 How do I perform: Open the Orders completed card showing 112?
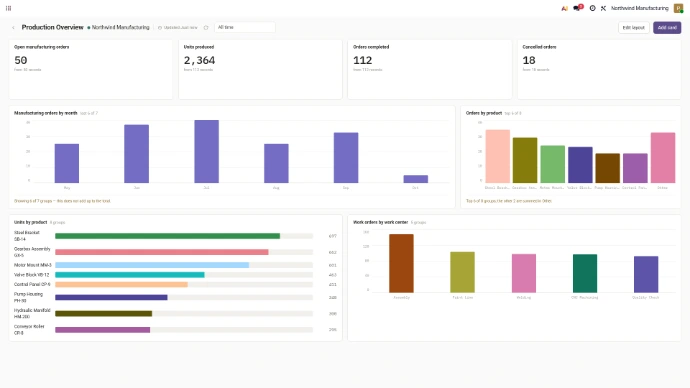pyautogui.click(x=430, y=70)
